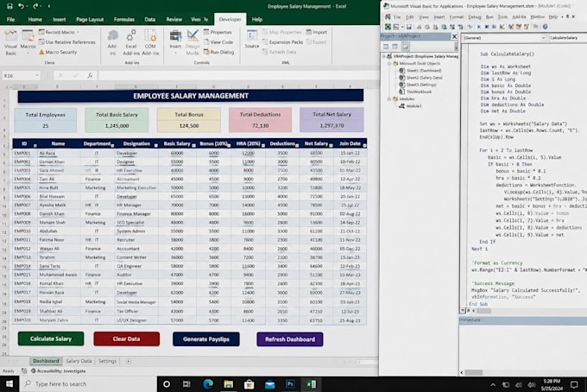This screenshot has height=392, width=587.
Task: Collapse Microsoft Excel Objects folder
Action: 389,63
